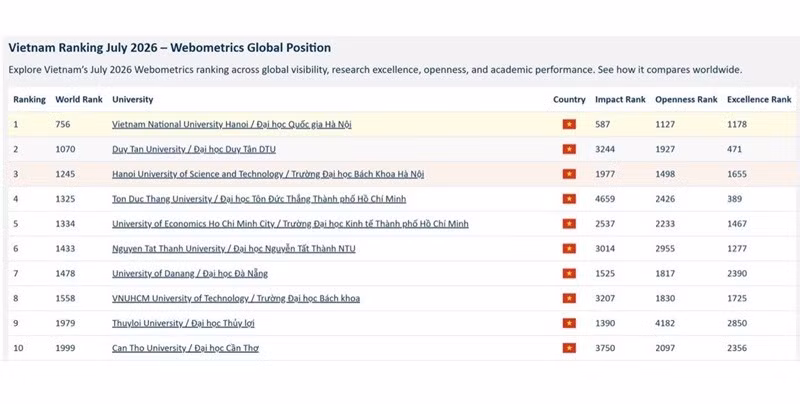Select openness rank value 1127

tap(665, 124)
